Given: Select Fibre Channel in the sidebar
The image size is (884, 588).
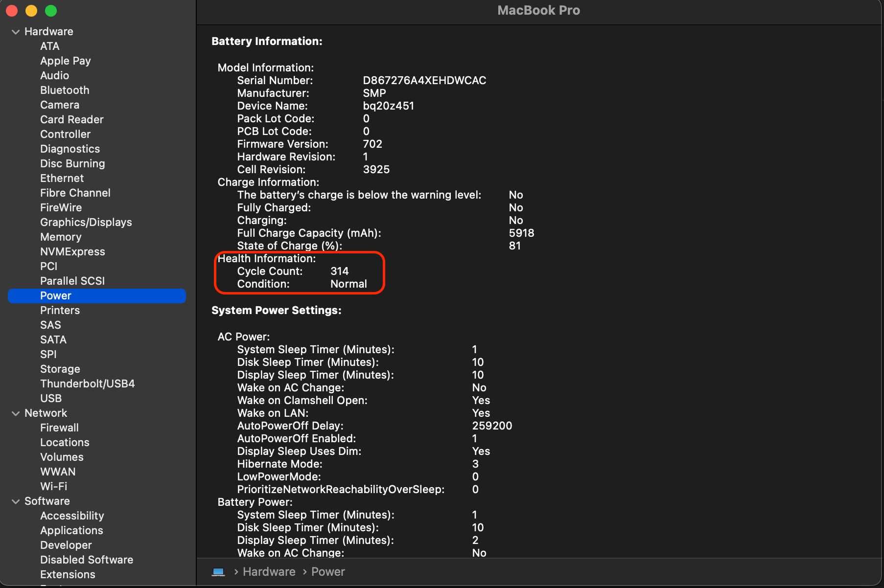Looking at the screenshot, I should click(x=75, y=193).
